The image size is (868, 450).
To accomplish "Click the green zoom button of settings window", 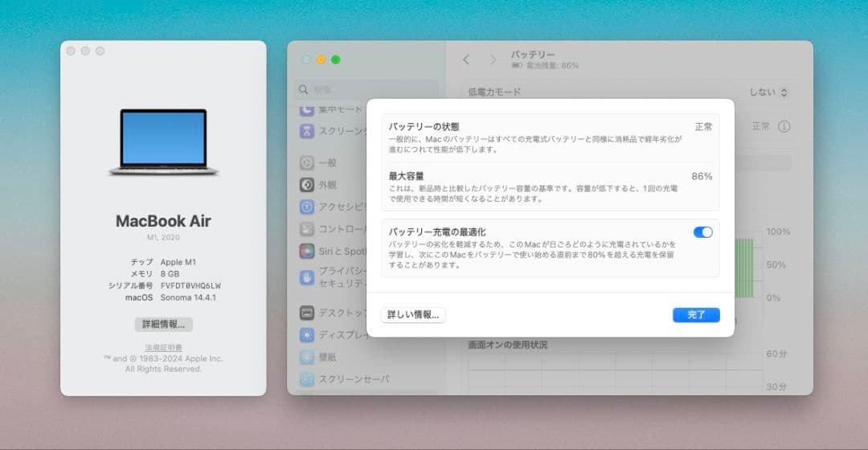I will tap(335, 59).
